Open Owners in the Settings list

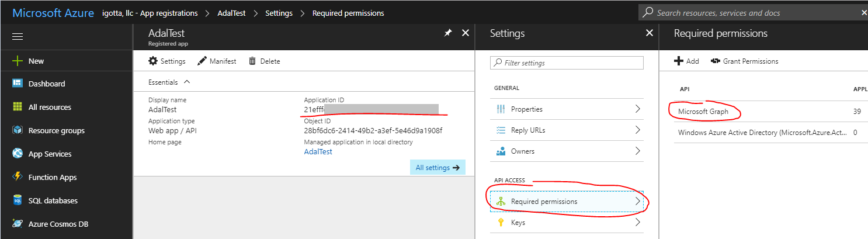point(567,151)
